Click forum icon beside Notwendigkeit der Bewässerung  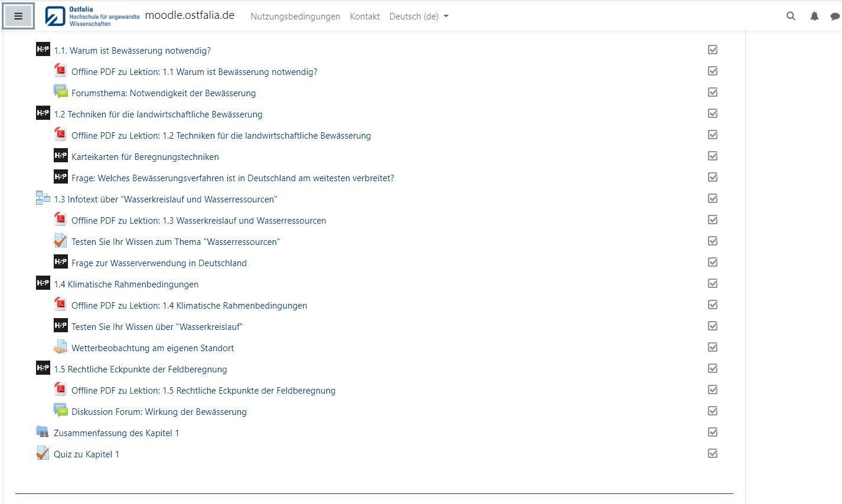tap(60, 92)
